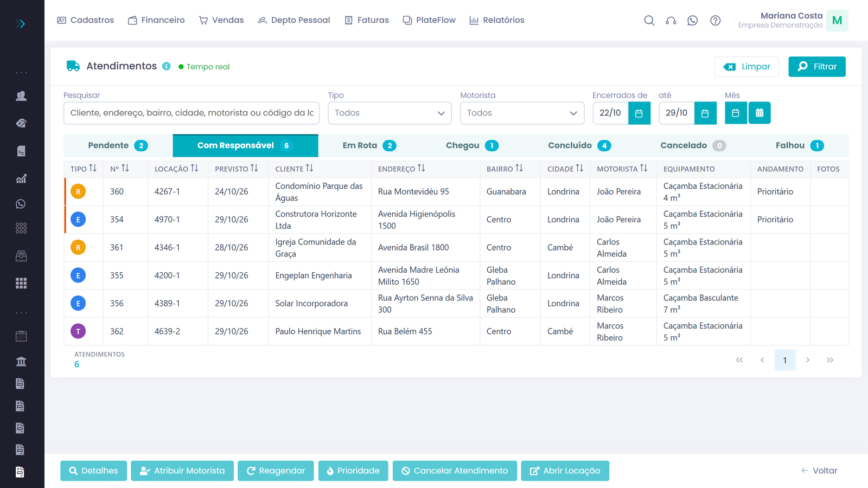Click the Prioridade button
The width and height of the screenshot is (868, 488).
coord(353,471)
